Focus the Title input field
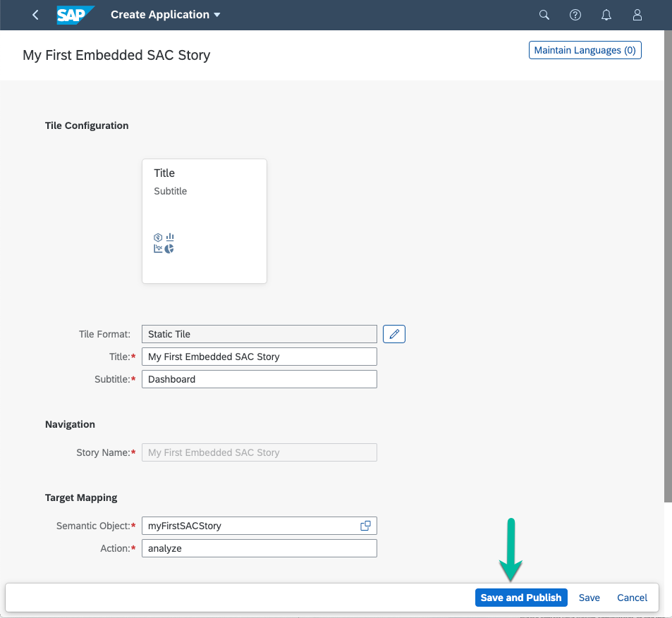Viewport: 672px width, 618px height. [259, 357]
